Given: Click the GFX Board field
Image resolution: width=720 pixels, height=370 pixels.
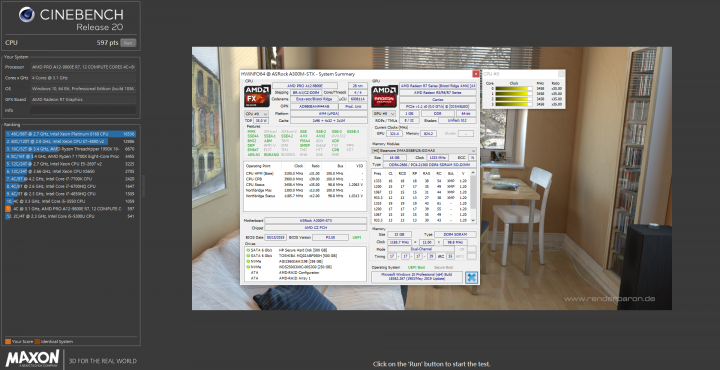Looking at the screenshot, I should click(83, 99).
